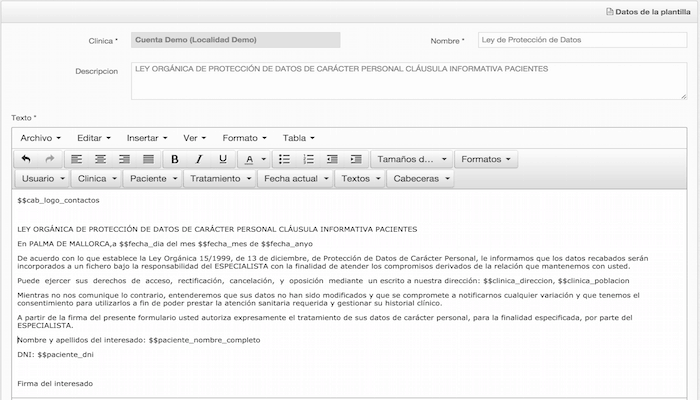700x400 pixels.
Task: Click the $$clinica_direccion variable text
Action: tap(518, 281)
